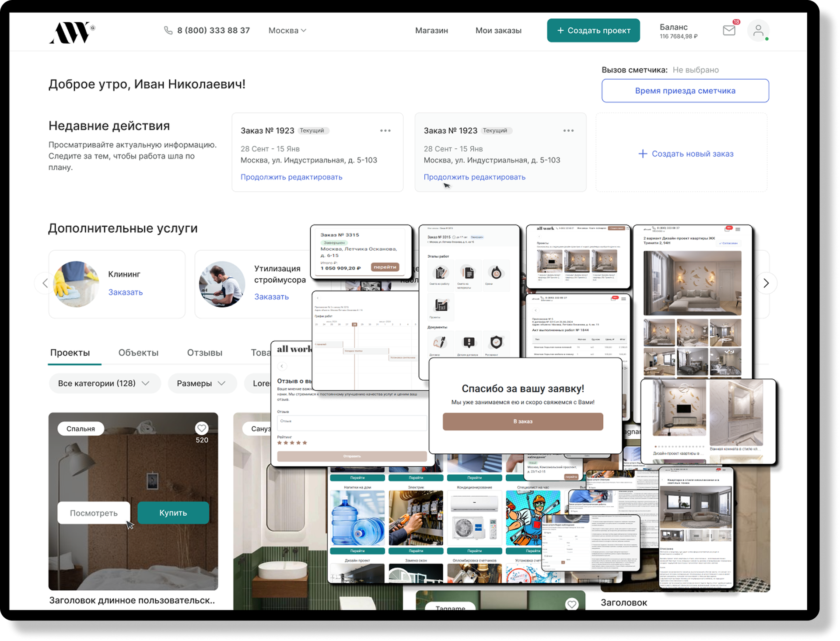Click the stopwatch Сроки icon

(x=496, y=273)
